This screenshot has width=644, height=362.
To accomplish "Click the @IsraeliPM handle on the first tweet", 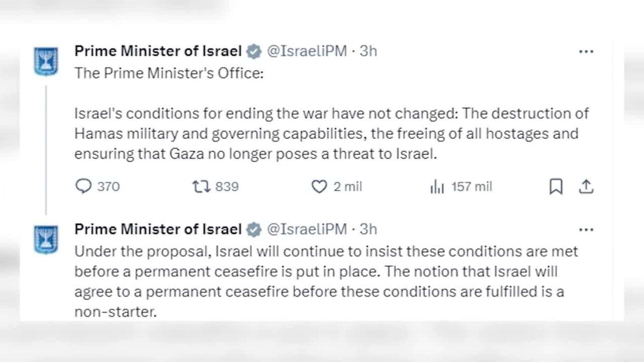I will pyautogui.click(x=307, y=51).
